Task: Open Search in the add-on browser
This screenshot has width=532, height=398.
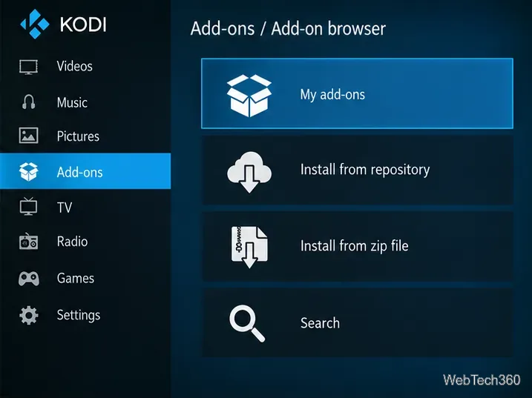Action: coord(320,322)
